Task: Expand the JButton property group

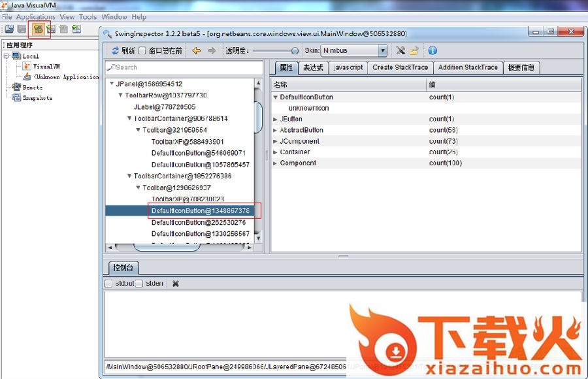Action: coord(275,120)
